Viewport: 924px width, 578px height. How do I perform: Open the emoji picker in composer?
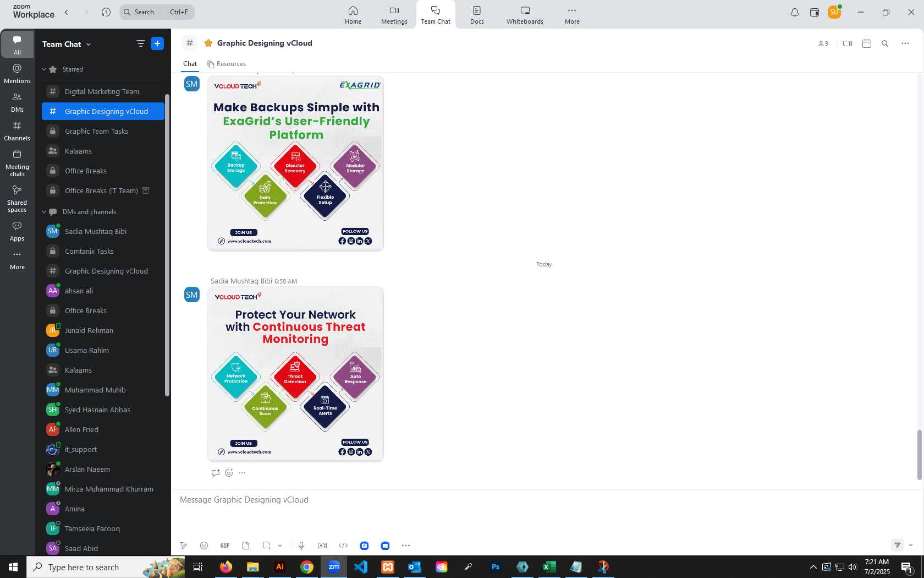point(204,546)
